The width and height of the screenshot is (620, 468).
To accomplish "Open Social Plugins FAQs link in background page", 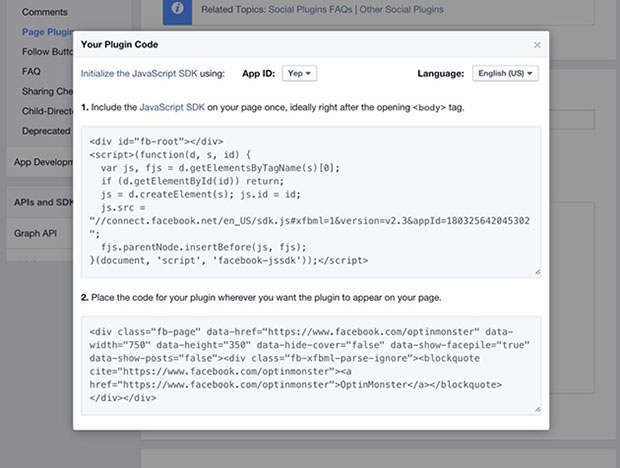I will 310,9.
